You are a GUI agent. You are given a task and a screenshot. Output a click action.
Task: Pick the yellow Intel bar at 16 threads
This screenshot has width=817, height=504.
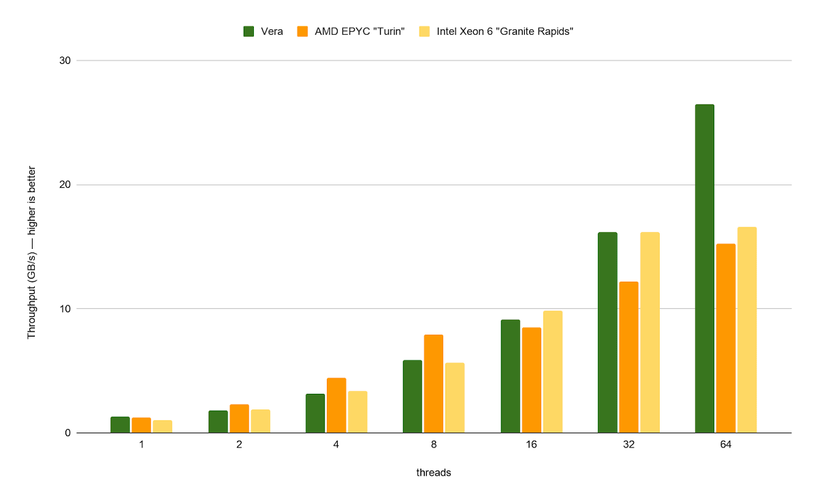click(x=553, y=371)
